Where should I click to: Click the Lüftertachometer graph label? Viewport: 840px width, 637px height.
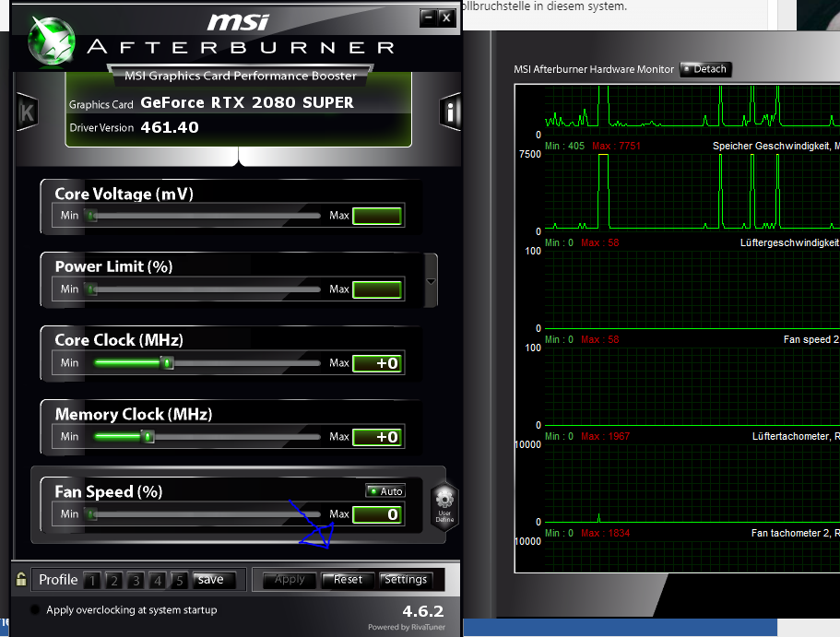796,436
